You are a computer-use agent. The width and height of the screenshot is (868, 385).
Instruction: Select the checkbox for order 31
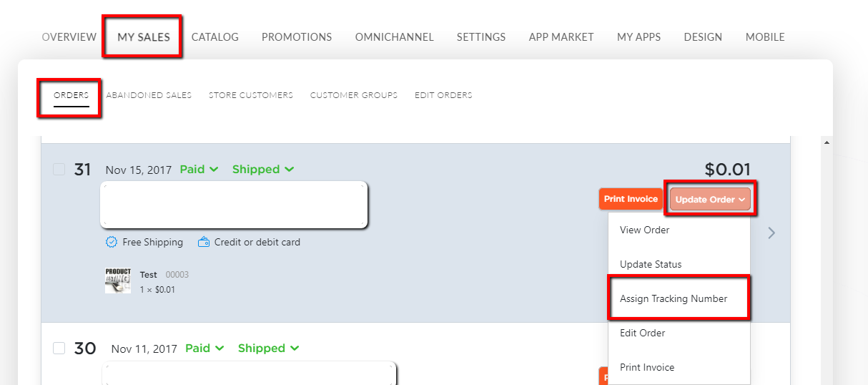click(x=59, y=170)
